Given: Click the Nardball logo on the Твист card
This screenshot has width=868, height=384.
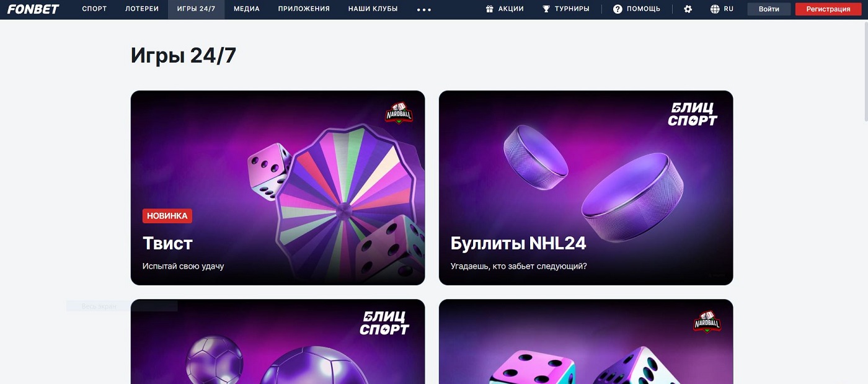Looking at the screenshot, I should [x=399, y=113].
